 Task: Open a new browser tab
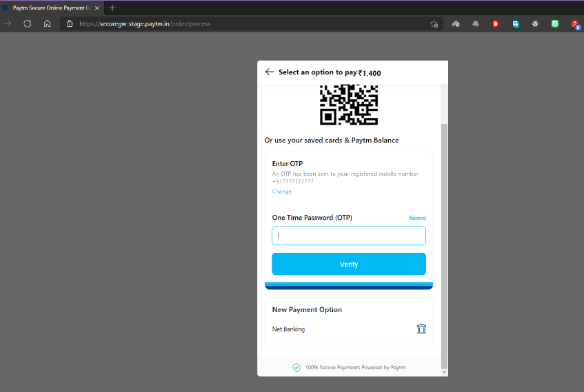[112, 8]
